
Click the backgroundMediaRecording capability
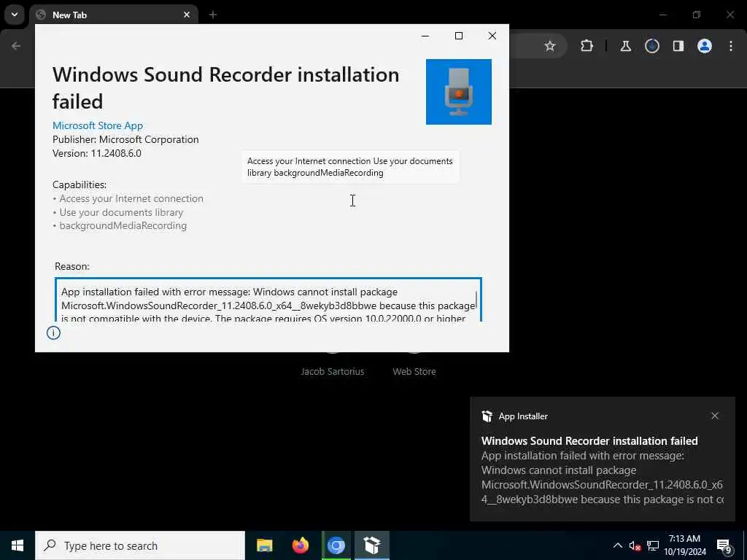[x=123, y=226]
